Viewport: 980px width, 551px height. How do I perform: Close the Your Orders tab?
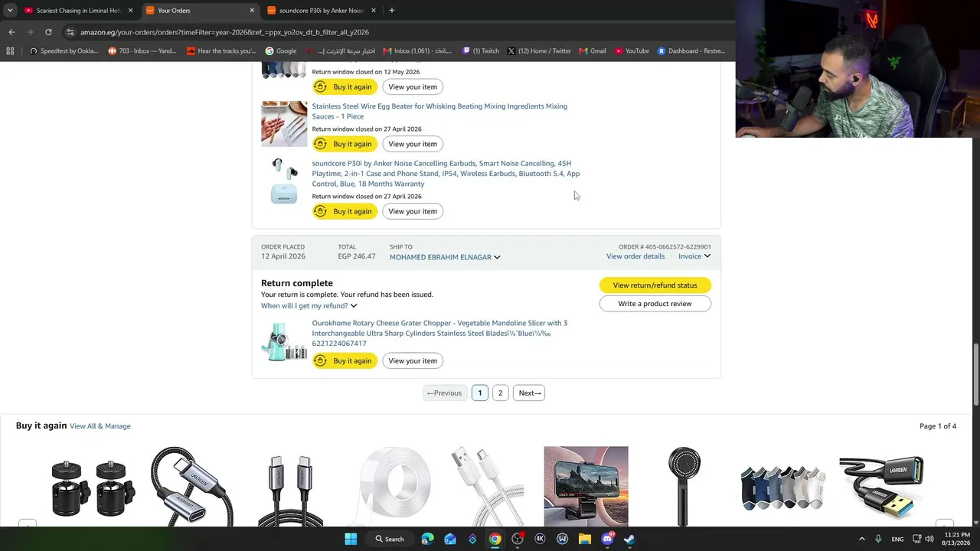tap(252, 11)
